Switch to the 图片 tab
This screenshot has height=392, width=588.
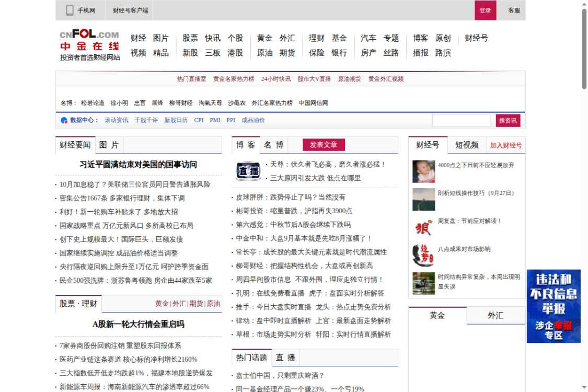pos(109,145)
